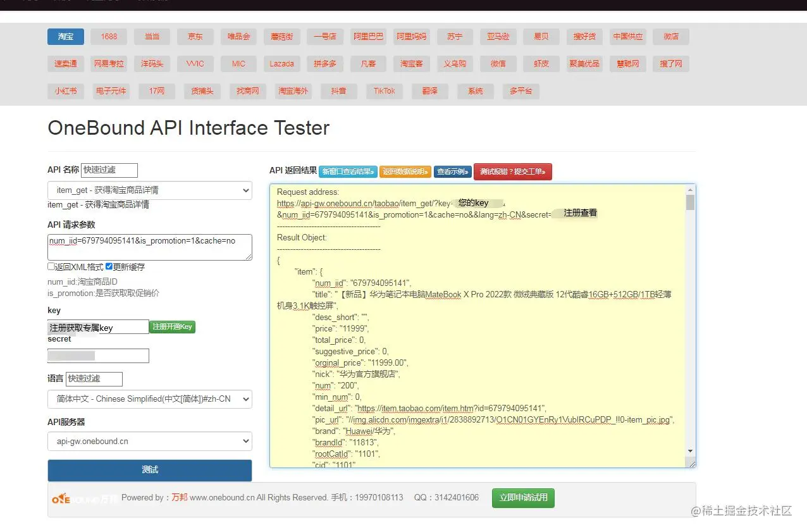Click the API 名称 quick filter field

point(109,170)
